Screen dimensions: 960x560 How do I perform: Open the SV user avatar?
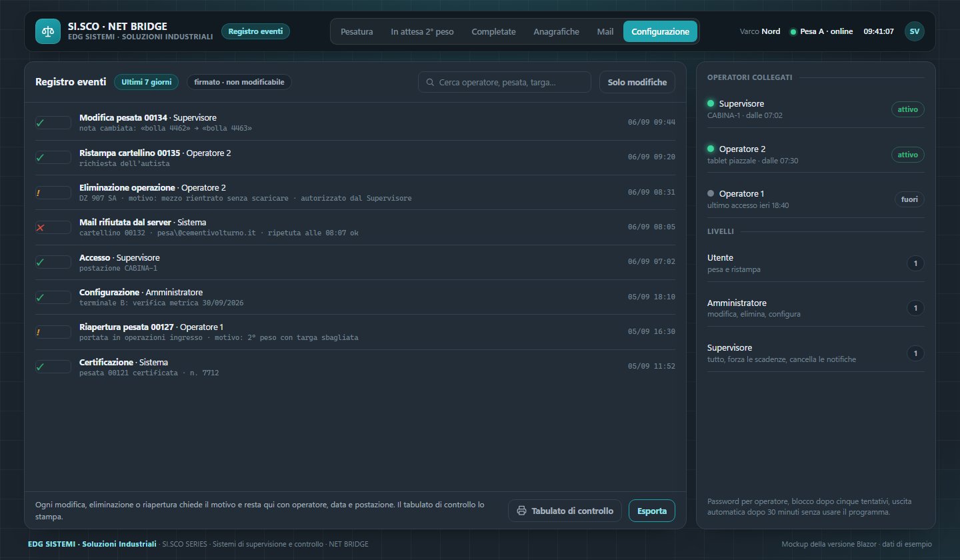915,31
